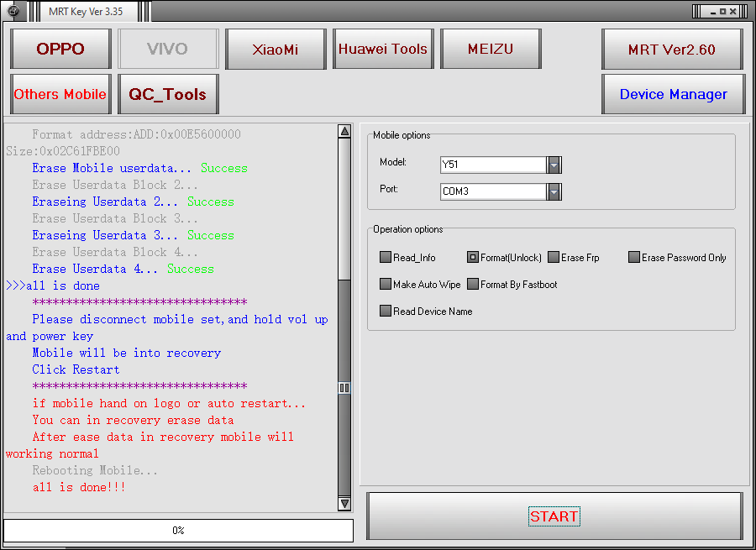Minimize the MRT Key window

coord(712,12)
